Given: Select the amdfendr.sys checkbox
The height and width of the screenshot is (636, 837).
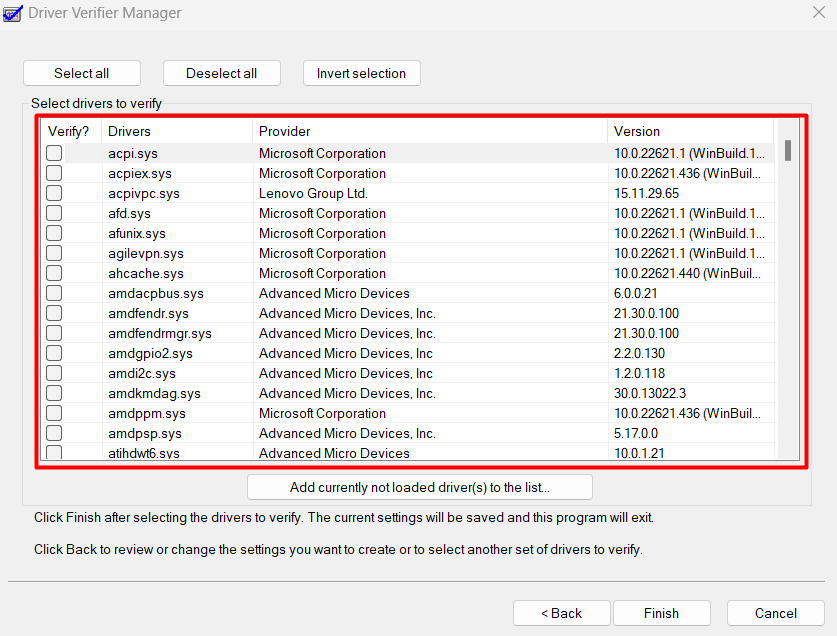Looking at the screenshot, I should (x=54, y=313).
